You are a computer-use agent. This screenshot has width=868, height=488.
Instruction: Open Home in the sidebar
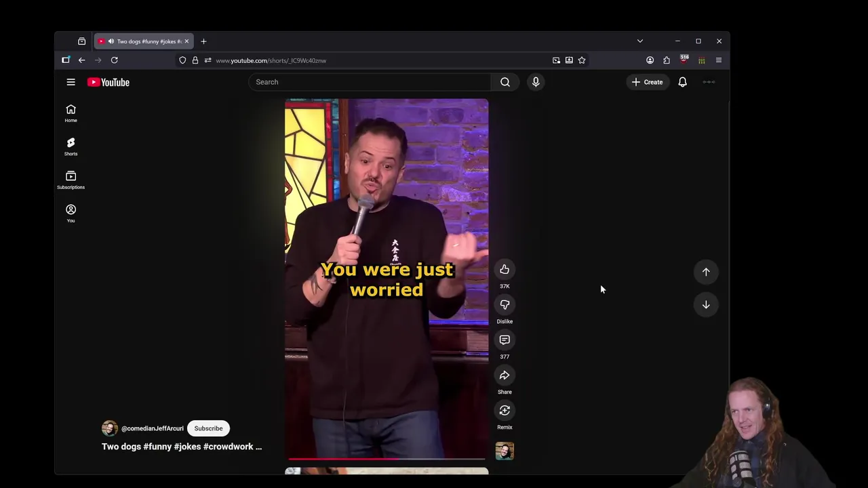point(71,113)
